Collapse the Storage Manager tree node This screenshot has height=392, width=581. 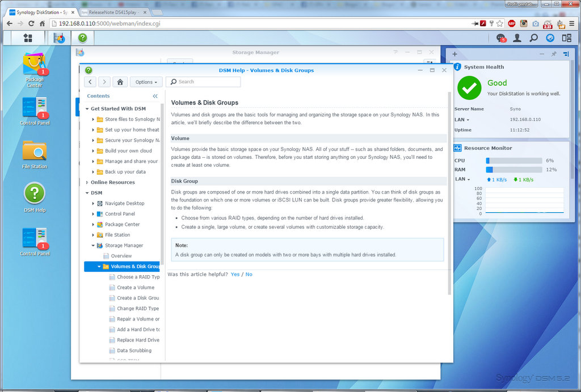pos(93,245)
